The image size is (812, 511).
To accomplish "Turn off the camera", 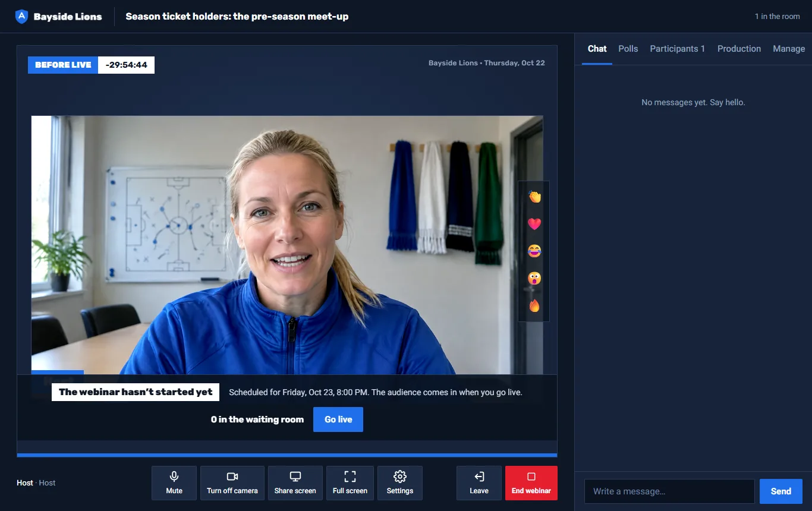I will 232,483.
